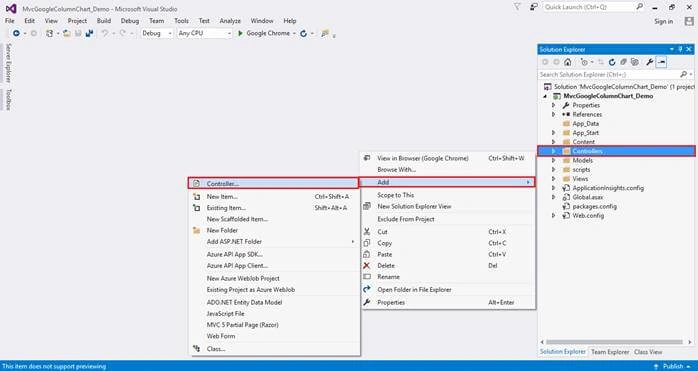Click the Home icon in Solution Explorer

[x=568, y=62]
